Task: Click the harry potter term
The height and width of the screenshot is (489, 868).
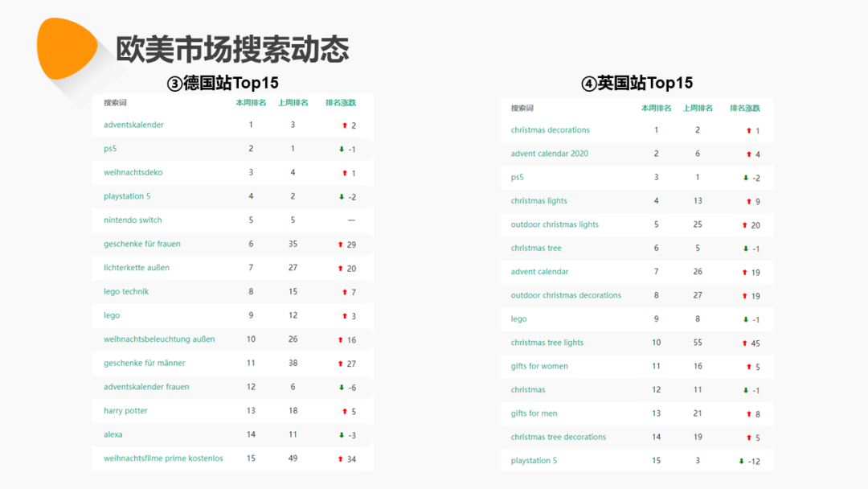Action: coord(125,410)
